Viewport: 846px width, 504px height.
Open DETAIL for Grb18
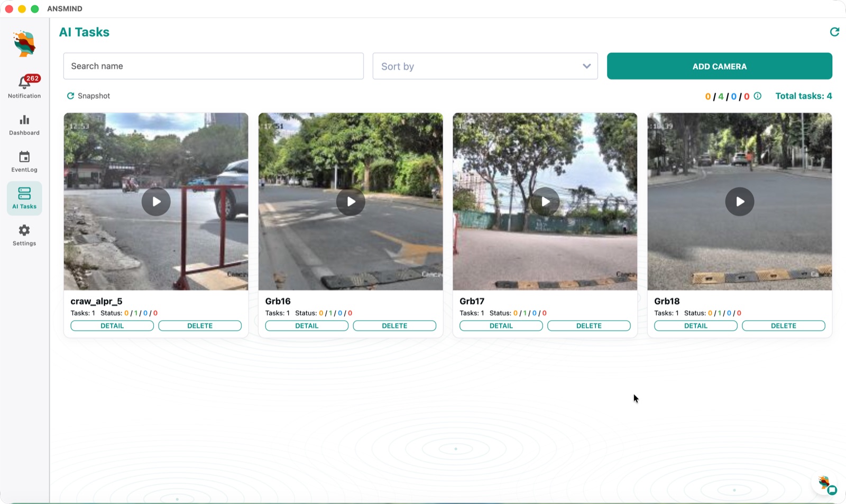coord(696,325)
